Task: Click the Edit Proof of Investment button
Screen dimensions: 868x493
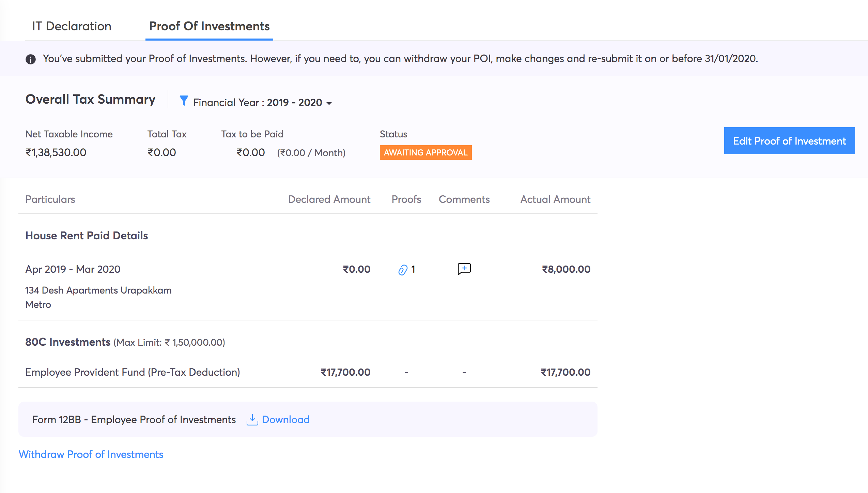Action: click(x=789, y=140)
